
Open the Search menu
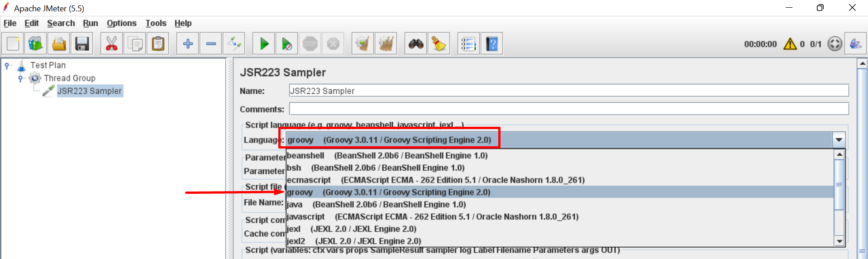point(61,23)
